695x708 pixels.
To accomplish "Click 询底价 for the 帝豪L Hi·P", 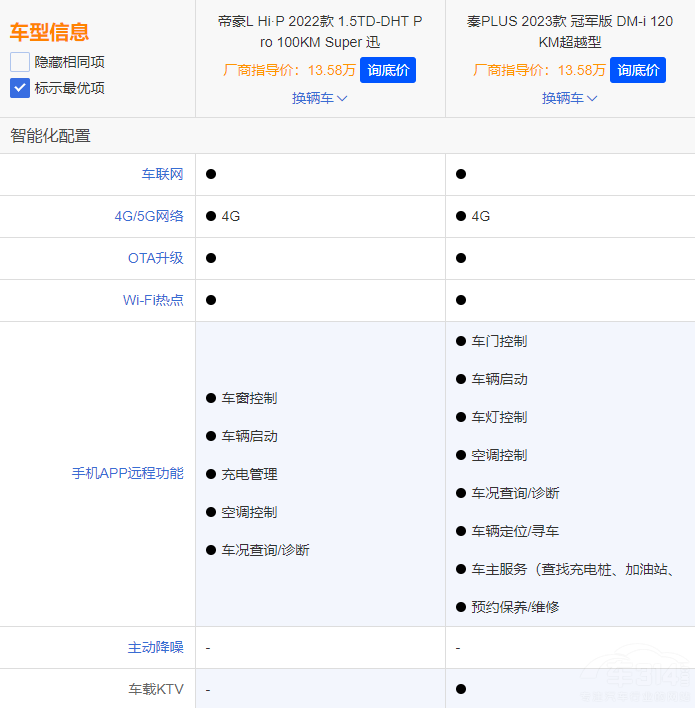I will pyautogui.click(x=387, y=70).
